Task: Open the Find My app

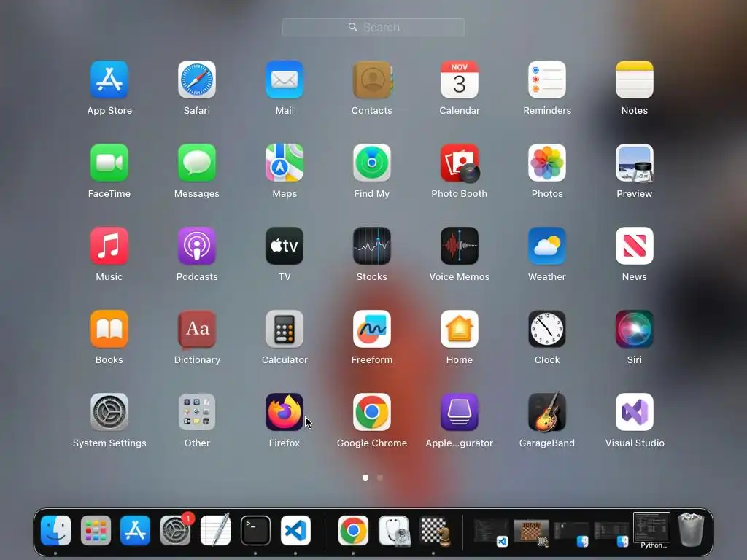Action: click(372, 163)
